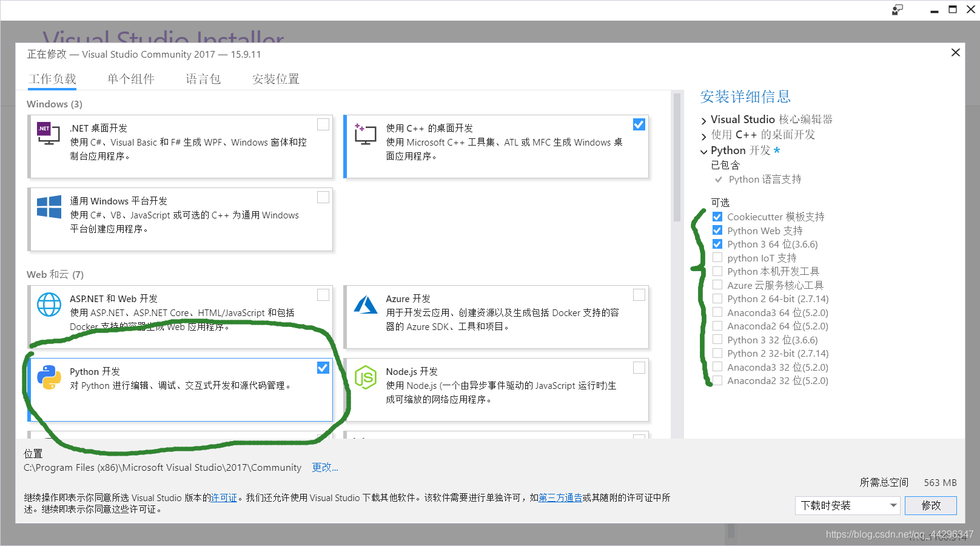
Task: Uncheck the 使用 C++ 的桌面开发 workload
Action: point(639,124)
